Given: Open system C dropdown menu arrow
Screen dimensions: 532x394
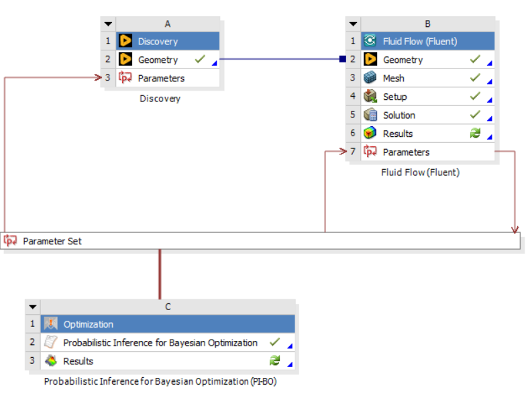Looking at the screenshot, I should click(33, 307).
